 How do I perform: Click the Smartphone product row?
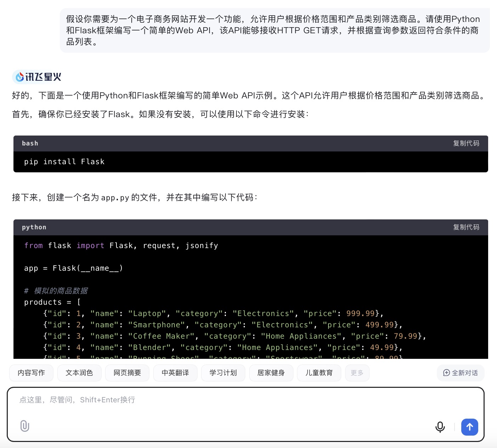click(223, 325)
